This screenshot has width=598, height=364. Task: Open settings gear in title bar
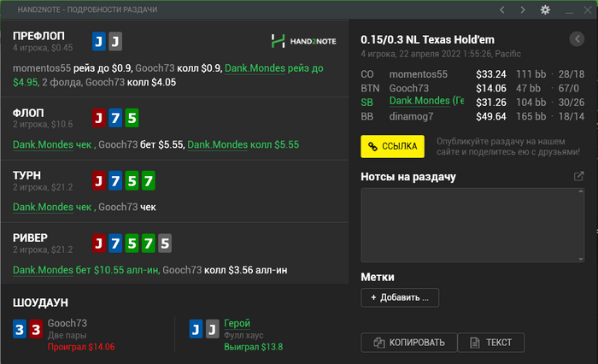coord(545,10)
